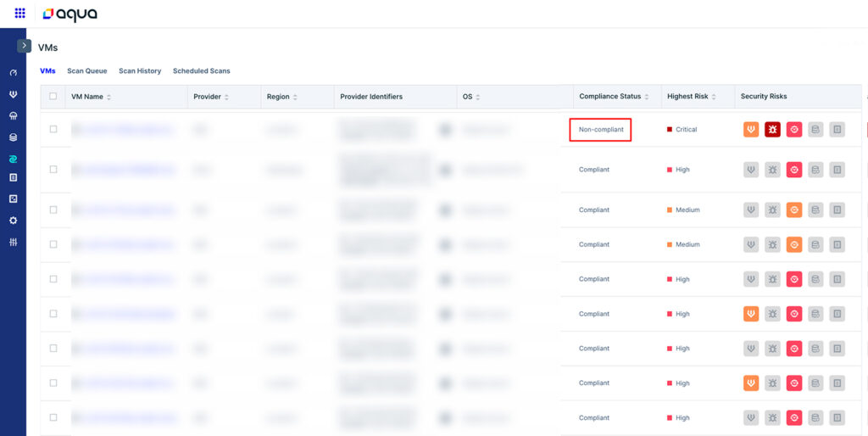Sort by the VM Name column arrows
Image resolution: width=868 pixels, height=436 pixels.
(109, 97)
